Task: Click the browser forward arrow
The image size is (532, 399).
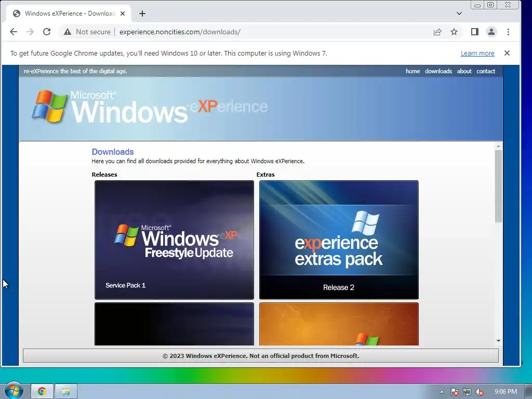Action: pyautogui.click(x=30, y=32)
